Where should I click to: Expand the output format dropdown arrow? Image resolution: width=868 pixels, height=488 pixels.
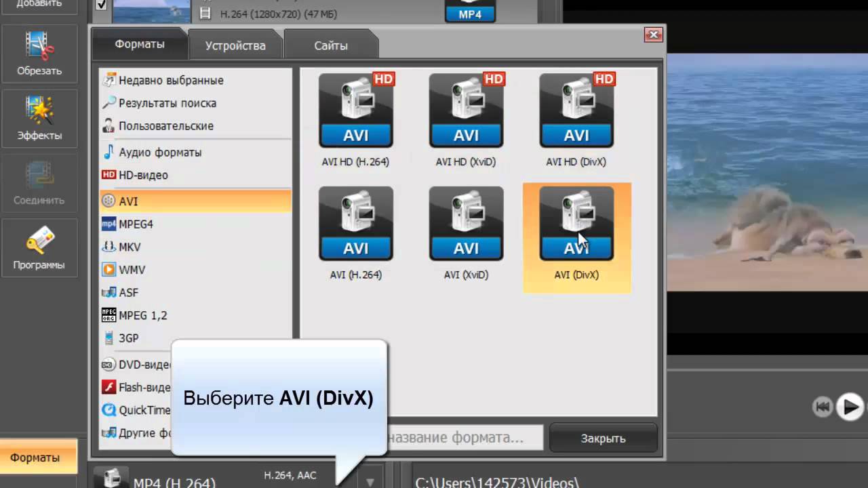click(x=370, y=482)
